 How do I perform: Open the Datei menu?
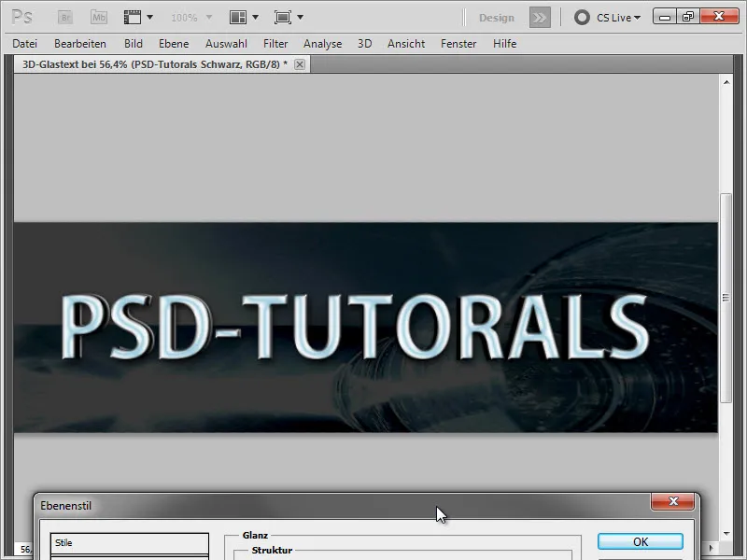pos(25,44)
